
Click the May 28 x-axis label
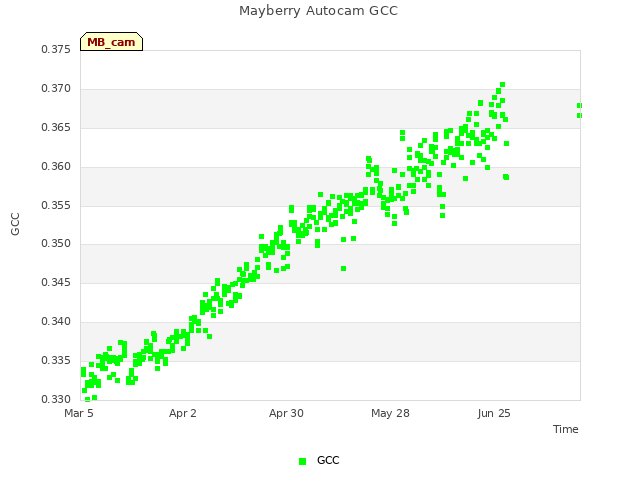(390, 413)
